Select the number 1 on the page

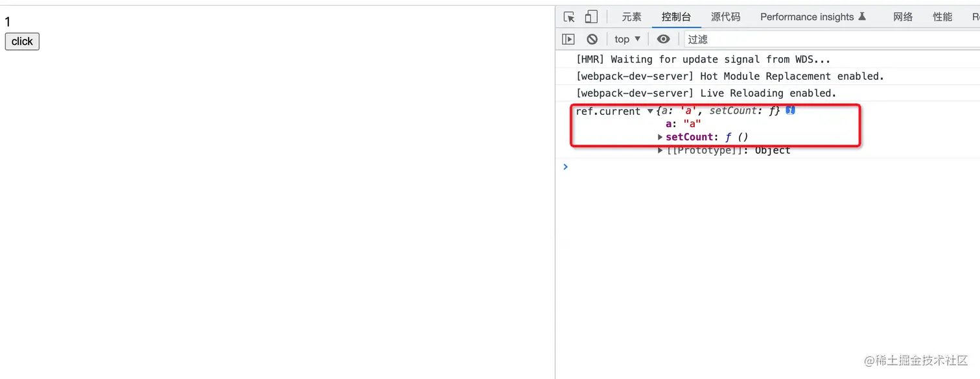(x=8, y=22)
